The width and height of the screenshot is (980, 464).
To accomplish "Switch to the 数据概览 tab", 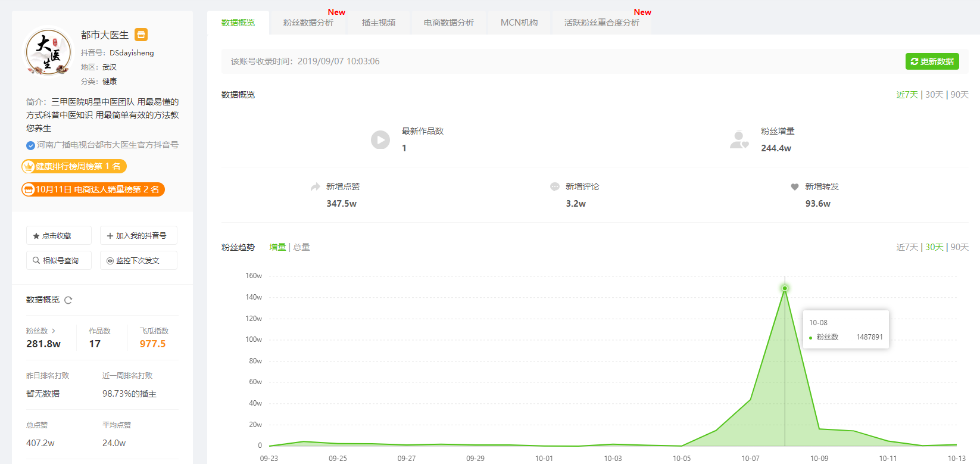I will click(x=238, y=23).
